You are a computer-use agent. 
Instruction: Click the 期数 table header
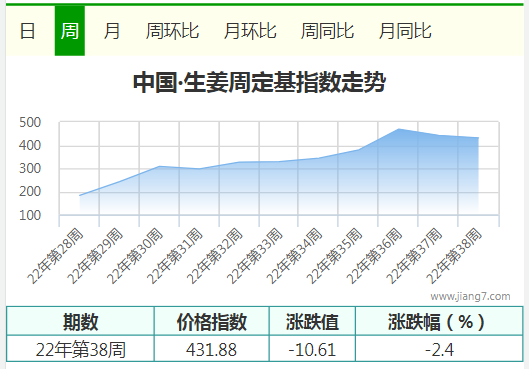[80, 322]
